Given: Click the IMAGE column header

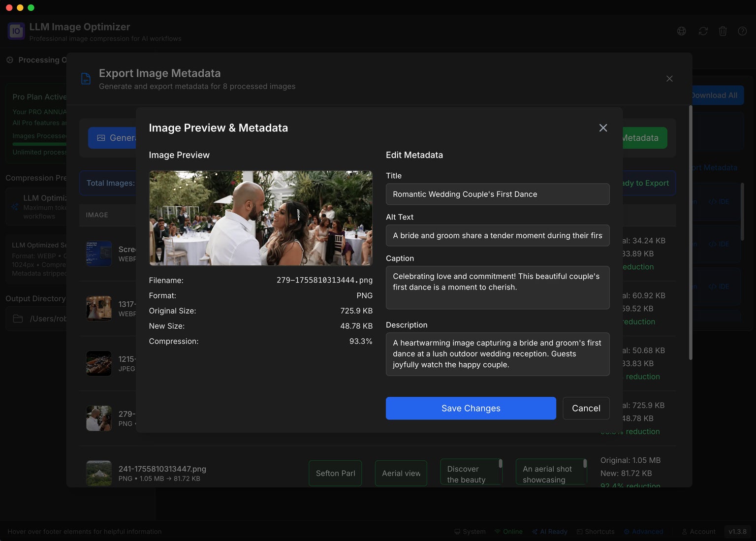Looking at the screenshot, I should (97, 215).
